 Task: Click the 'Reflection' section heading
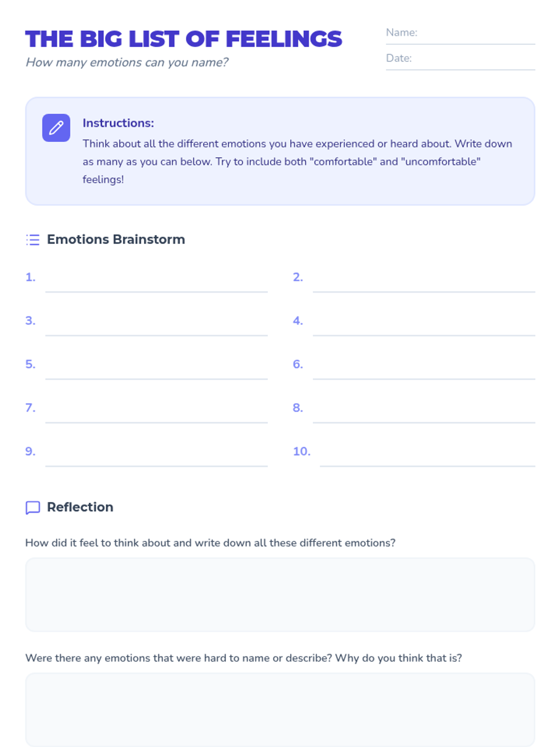[80, 507]
